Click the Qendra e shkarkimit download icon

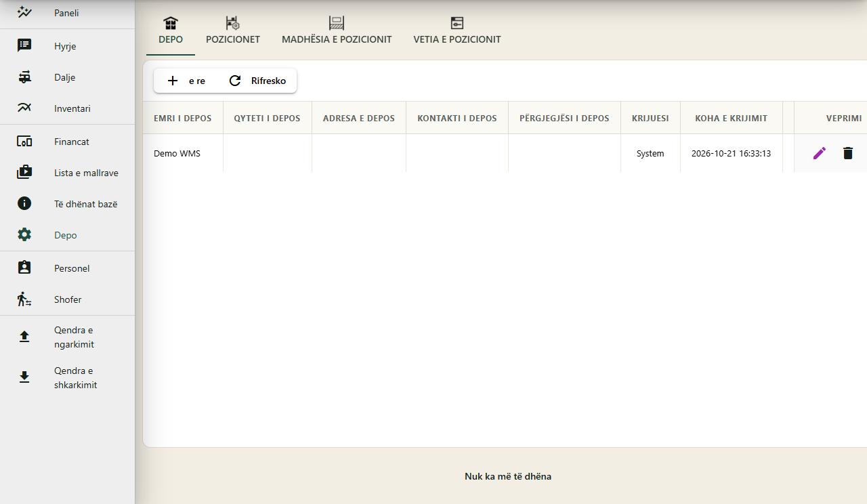[x=24, y=377]
